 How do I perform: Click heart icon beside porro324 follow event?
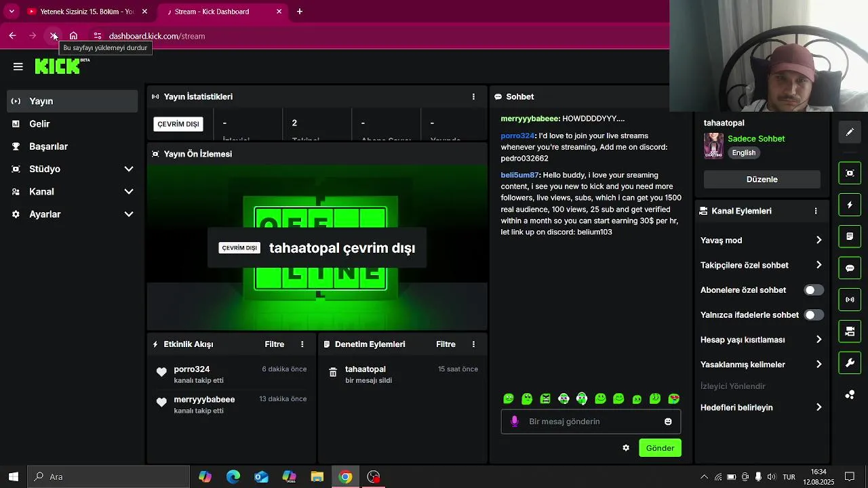161,372
